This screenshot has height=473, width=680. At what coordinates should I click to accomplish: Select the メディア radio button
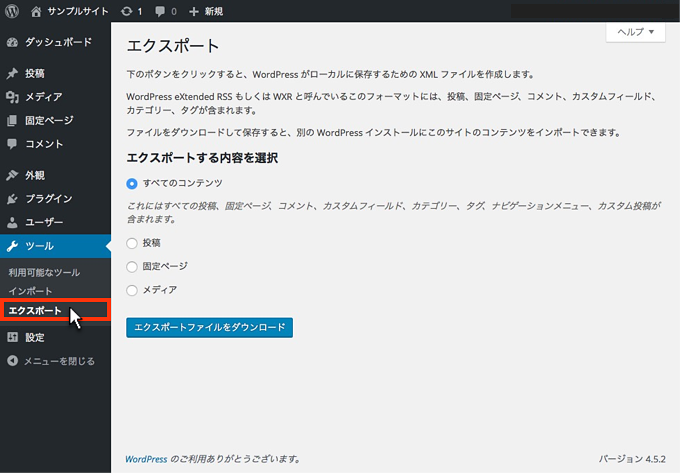click(132, 290)
